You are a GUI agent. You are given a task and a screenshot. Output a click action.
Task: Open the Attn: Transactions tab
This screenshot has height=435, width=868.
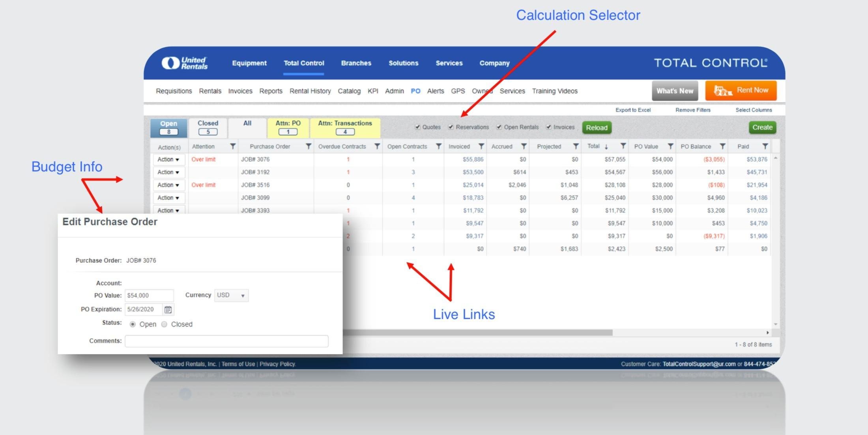coord(345,127)
